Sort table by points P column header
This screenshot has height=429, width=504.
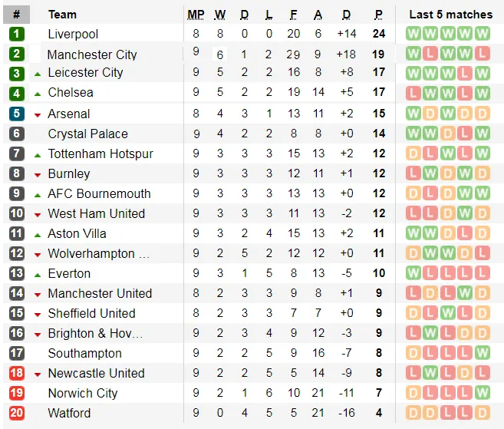pos(378,15)
